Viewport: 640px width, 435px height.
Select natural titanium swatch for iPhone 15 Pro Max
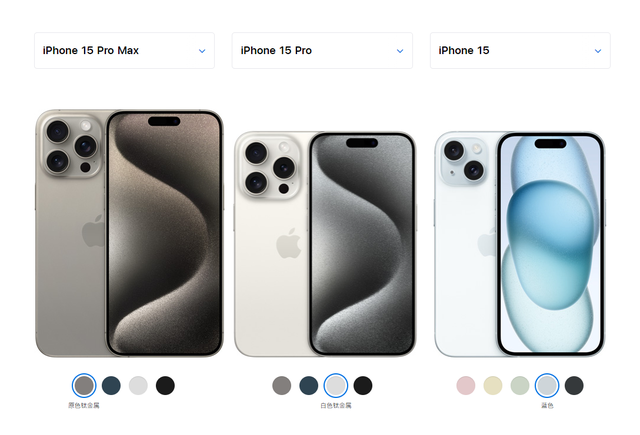click(84, 386)
